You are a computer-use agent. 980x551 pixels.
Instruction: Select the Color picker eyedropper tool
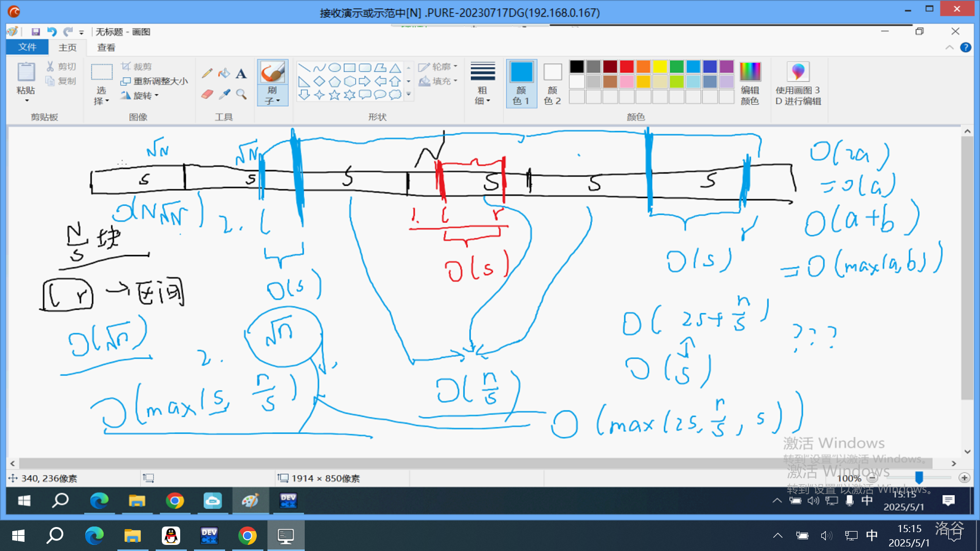(x=224, y=94)
